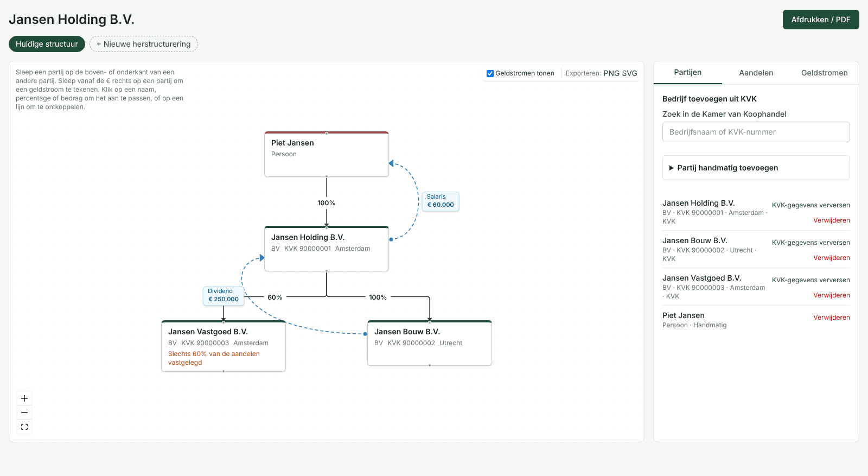Expand Partij handmatig toevoegen
868x476 pixels.
click(756, 168)
